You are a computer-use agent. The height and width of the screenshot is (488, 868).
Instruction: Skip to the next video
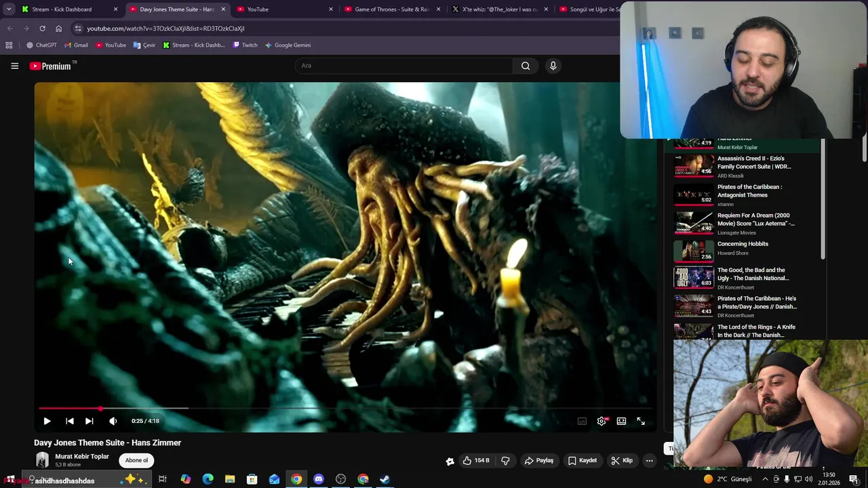89,421
